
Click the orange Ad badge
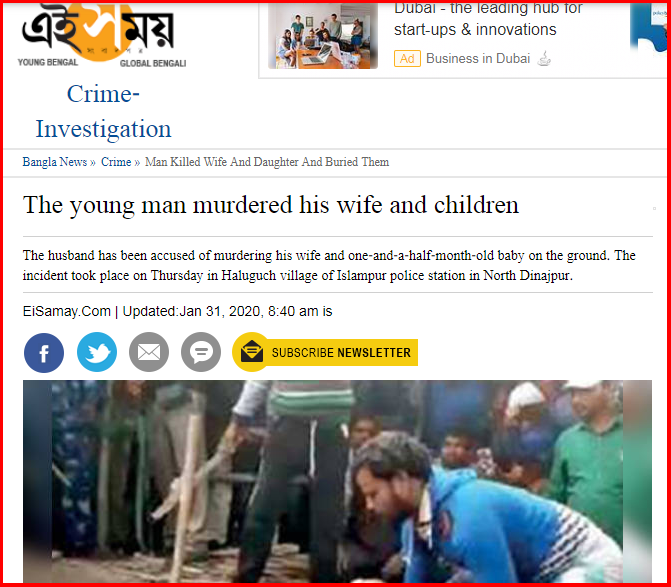pos(407,59)
